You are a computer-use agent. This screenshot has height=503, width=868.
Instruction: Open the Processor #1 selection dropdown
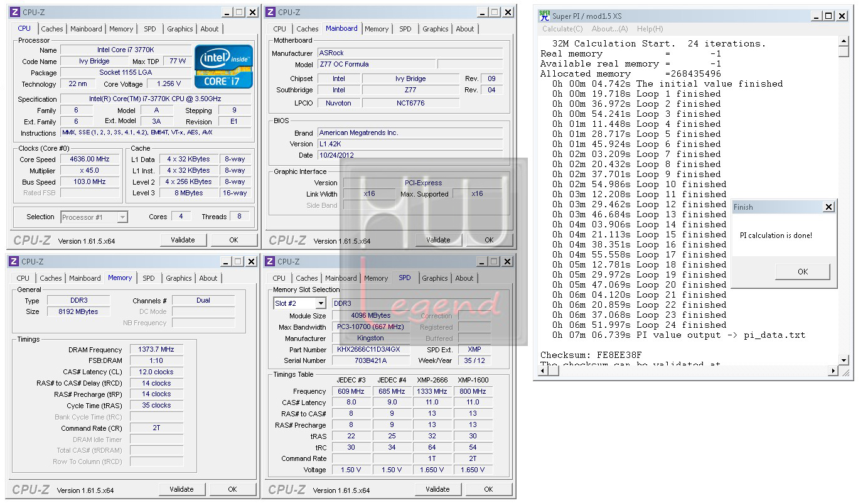pyautogui.click(x=95, y=217)
